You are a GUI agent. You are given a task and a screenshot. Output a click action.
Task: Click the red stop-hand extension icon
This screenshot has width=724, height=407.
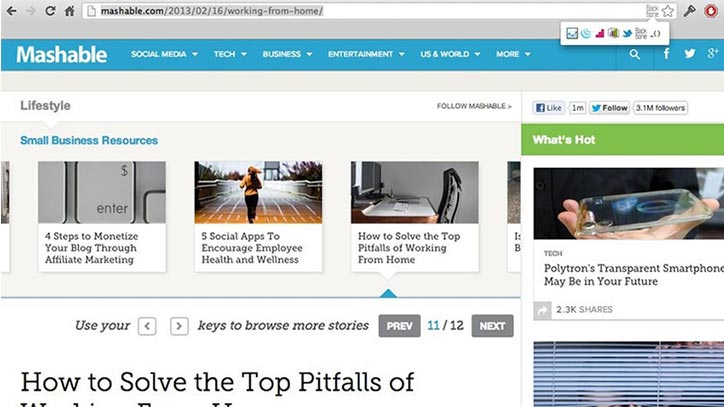(x=711, y=11)
